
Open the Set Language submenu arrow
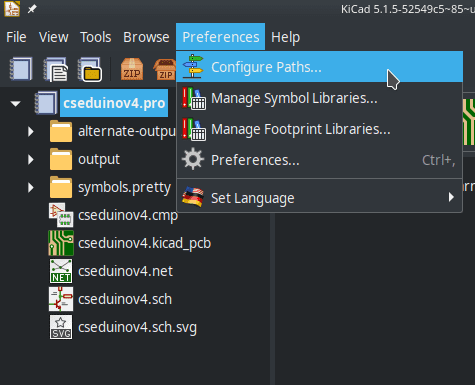[451, 197]
